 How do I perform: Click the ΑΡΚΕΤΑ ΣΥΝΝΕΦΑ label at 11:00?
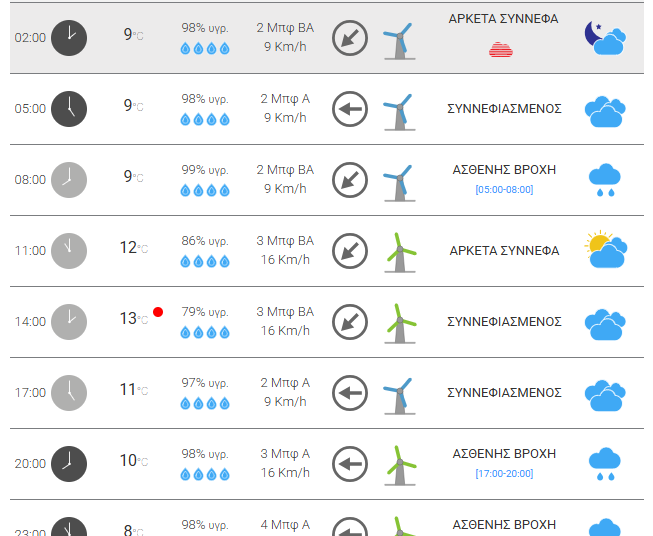(504, 251)
